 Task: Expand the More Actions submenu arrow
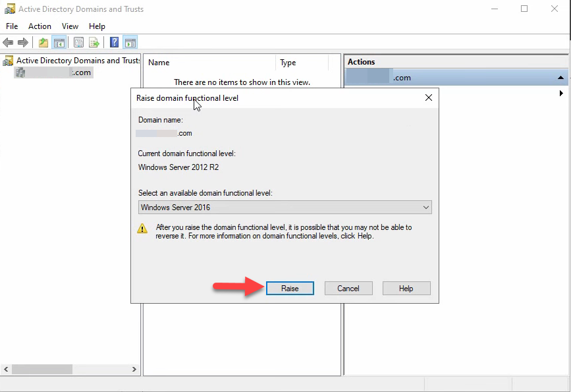point(561,94)
